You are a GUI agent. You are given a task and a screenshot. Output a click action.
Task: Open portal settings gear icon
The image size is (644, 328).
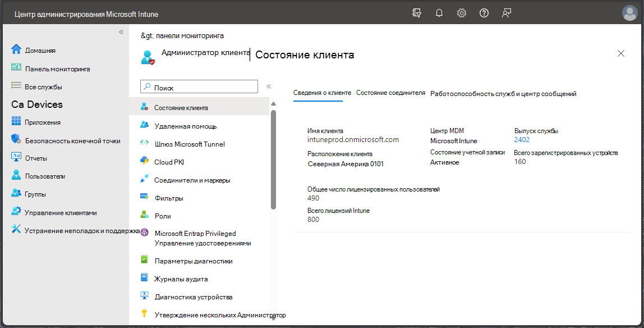tap(462, 13)
